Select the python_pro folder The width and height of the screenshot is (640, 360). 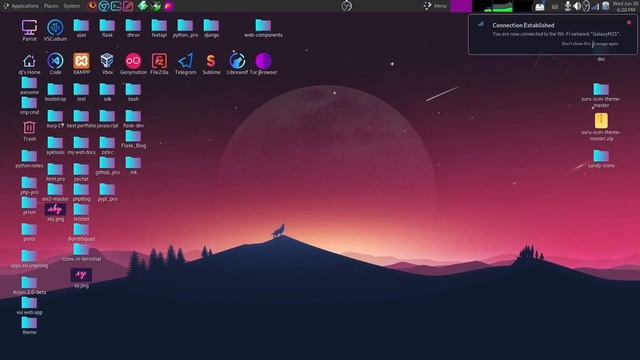pos(185,29)
